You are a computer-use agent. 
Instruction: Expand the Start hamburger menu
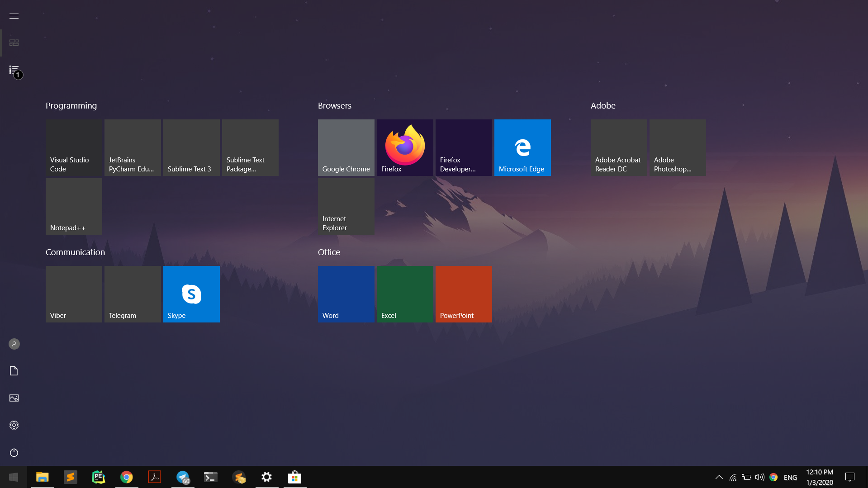(14, 16)
